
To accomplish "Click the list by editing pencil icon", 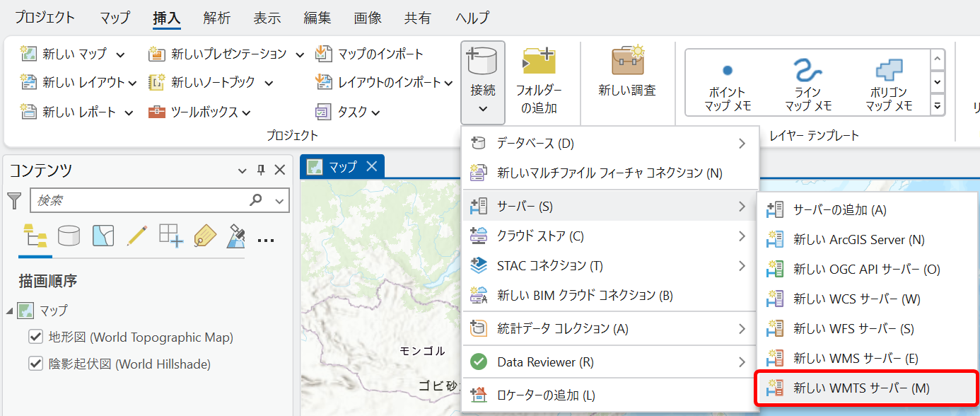I will click(x=136, y=236).
